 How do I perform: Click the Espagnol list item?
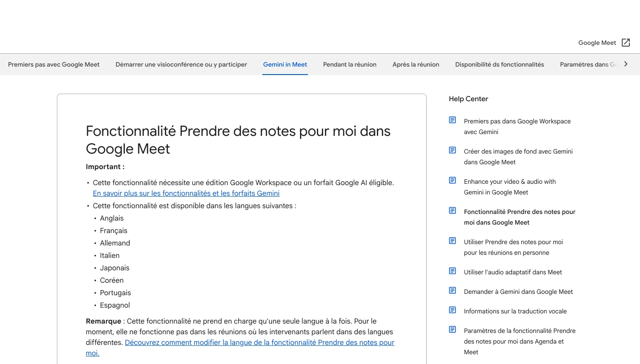click(x=115, y=305)
